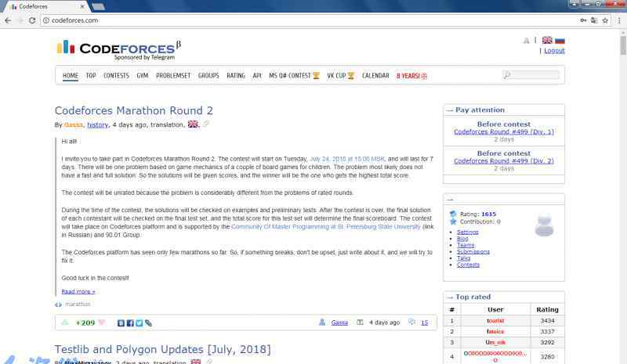Open Settings link in sidebar
Screen dimensions: 627x364
click(x=467, y=232)
